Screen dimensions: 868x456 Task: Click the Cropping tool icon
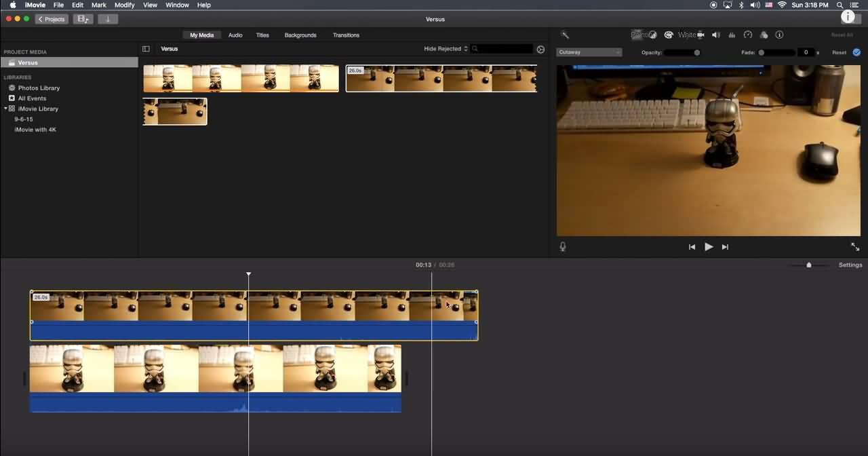click(x=701, y=35)
